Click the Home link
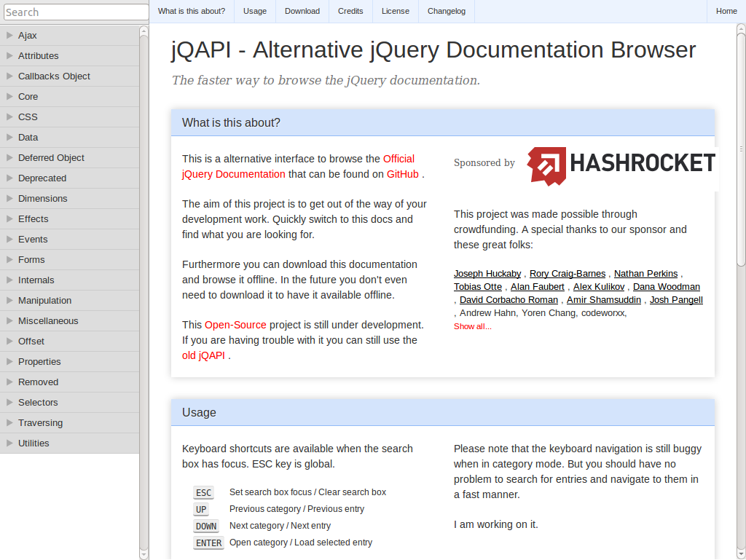The width and height of the screenshot is (746, 560). click(726, 11)
